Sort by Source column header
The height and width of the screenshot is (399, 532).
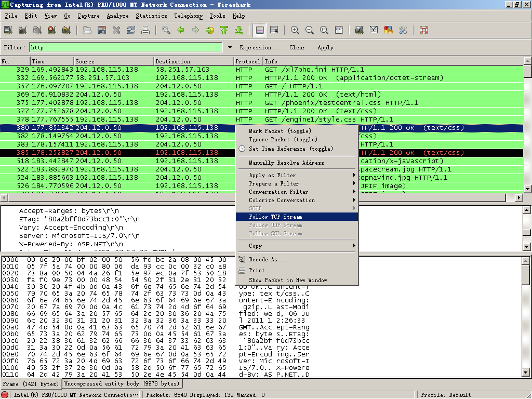114,61
